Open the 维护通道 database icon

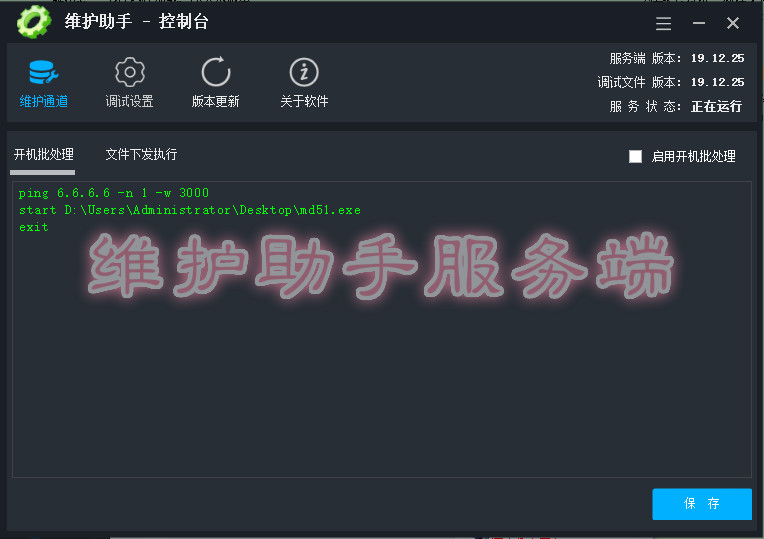[x=43, y=72]
